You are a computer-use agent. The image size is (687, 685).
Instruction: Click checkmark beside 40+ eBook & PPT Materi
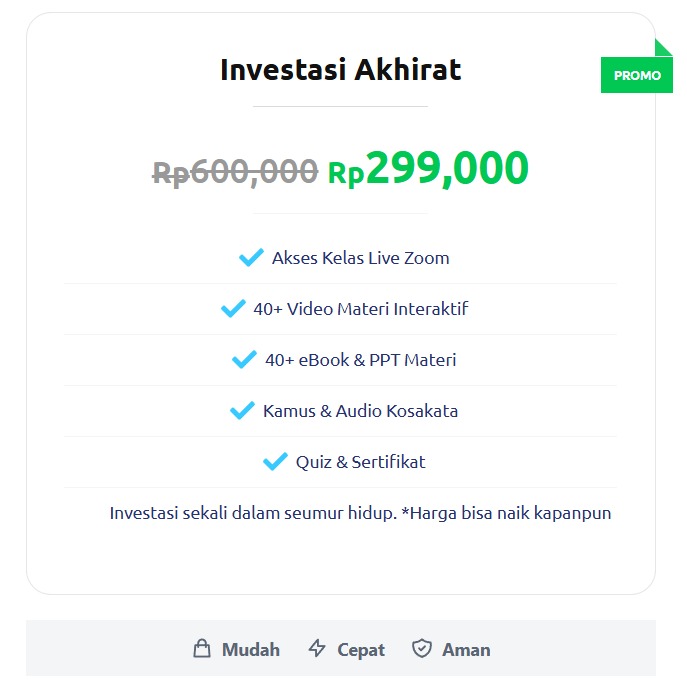[x=244, y=360]
